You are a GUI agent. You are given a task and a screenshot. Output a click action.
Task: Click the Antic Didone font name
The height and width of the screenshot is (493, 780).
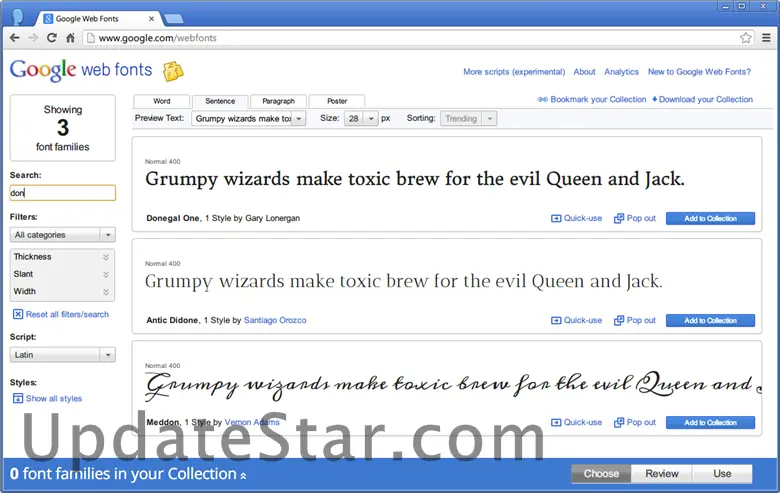172,320
